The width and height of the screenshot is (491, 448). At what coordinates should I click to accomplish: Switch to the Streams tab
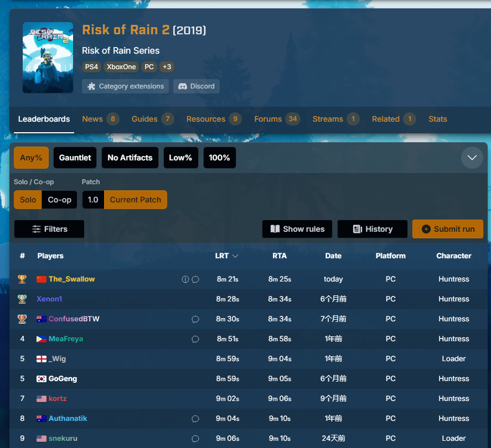(x=335, y=119)
